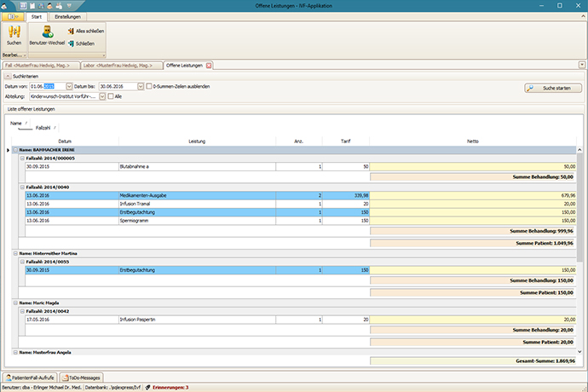Open the ToDo-Messages panel

(x=81, y=378)
